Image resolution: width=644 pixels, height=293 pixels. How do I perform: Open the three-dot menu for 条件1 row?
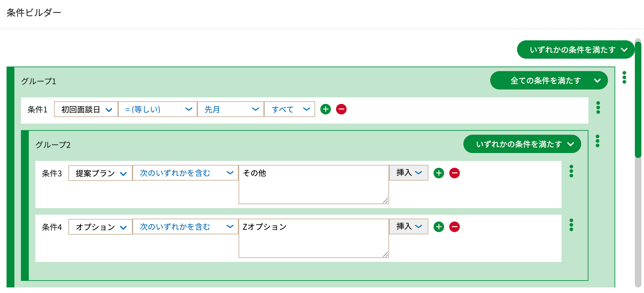point(598,107)
